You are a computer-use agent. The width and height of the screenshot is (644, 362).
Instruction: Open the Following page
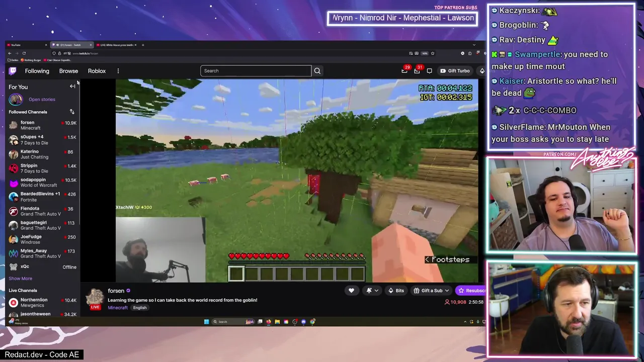37,71
